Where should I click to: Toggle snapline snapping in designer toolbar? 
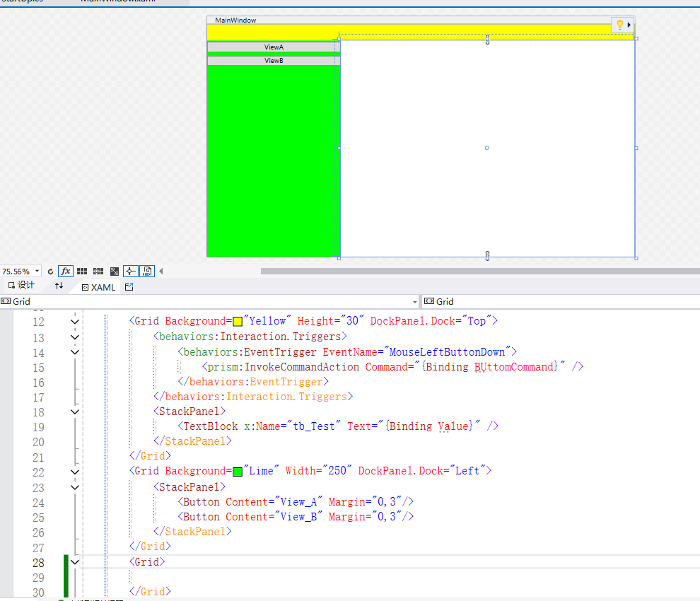tap(98, 271)
